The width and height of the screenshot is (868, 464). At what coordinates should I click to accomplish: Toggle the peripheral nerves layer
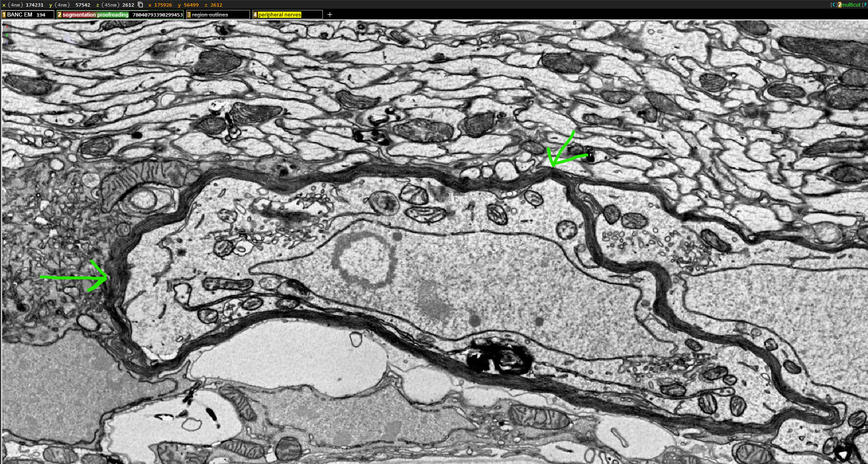point(279,14)
